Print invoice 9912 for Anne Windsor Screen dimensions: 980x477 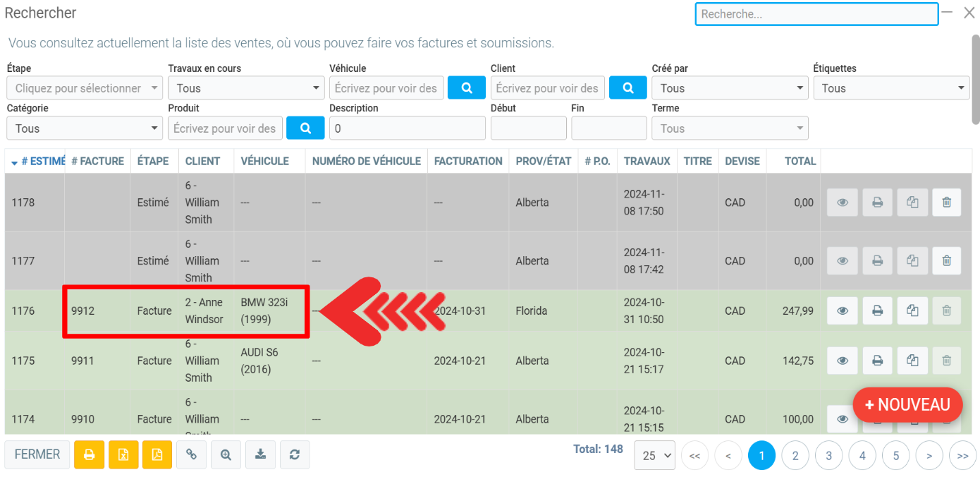[877, 310]
